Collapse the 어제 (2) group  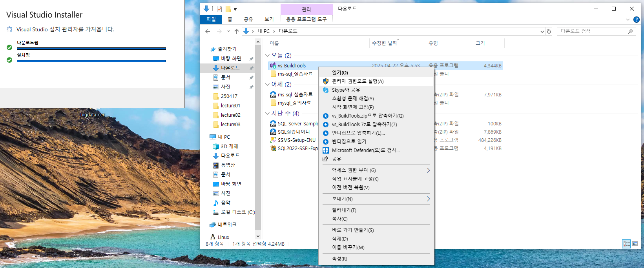267,84
